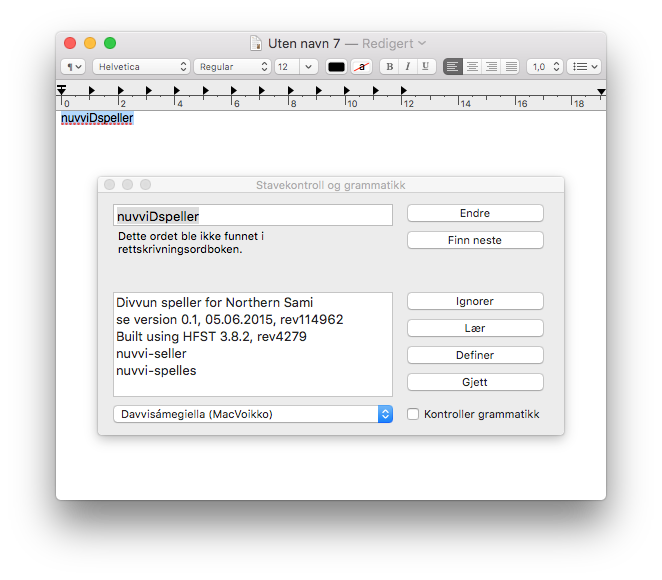Screen dimensions: 662x580
Task: Click the font size field showing 12
Action: (287, 67)
